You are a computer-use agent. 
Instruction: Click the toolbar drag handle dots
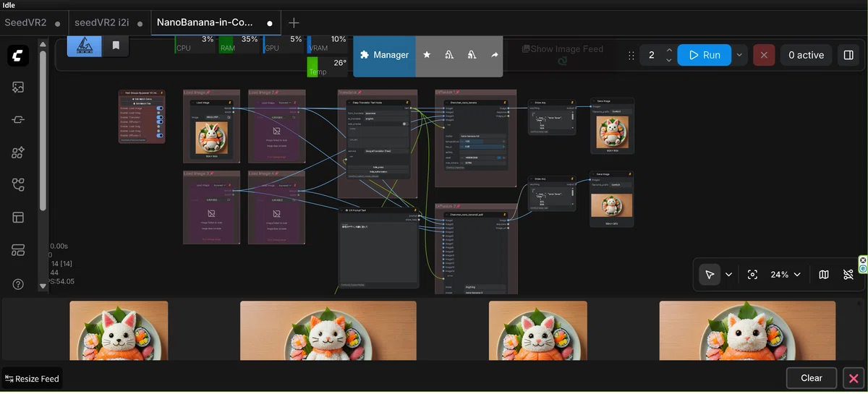coord(631,55)
